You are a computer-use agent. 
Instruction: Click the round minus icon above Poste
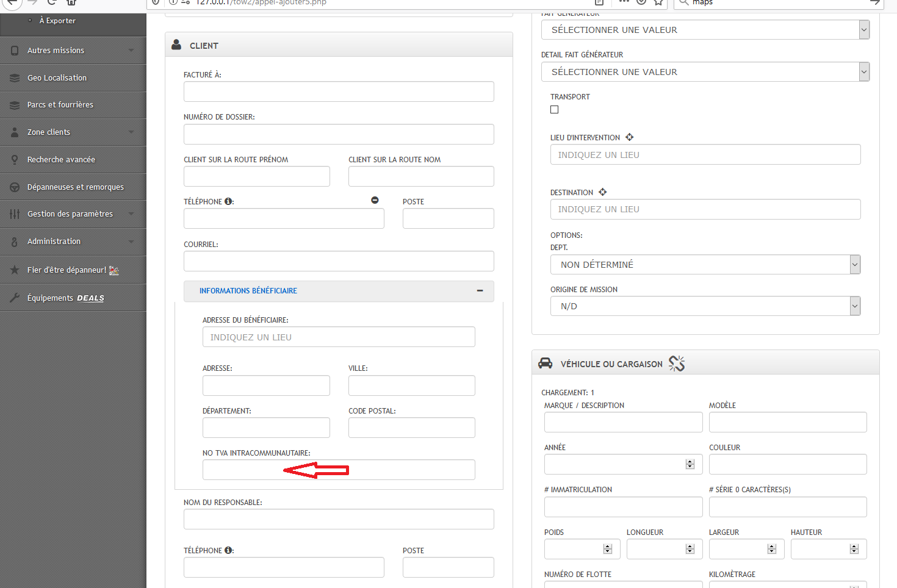pos(375,200)
